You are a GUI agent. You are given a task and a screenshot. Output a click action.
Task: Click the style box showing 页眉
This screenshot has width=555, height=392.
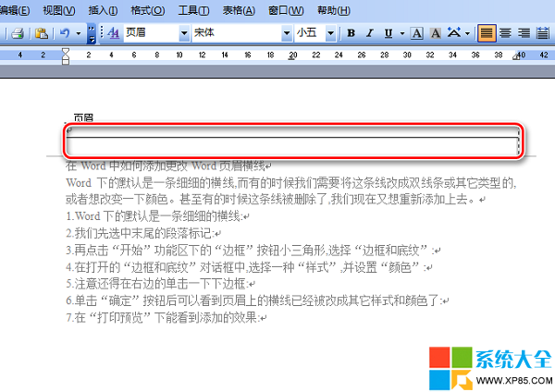click(x=151, y=33)
